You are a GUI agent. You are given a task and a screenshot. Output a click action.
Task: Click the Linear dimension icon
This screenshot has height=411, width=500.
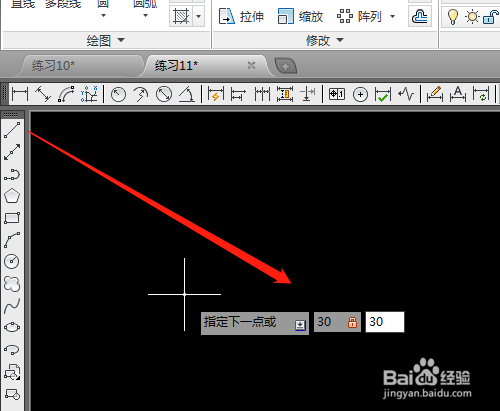tap(20, 94)
